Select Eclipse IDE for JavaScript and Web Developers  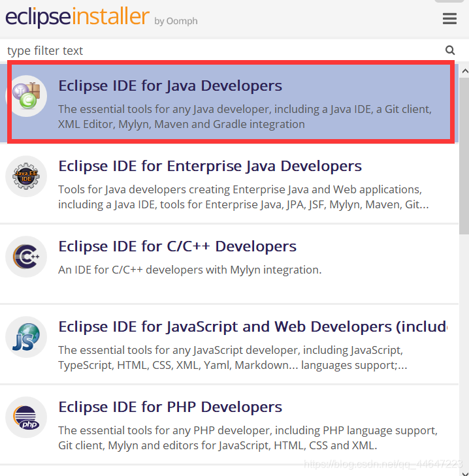click(x=253, y=326)
